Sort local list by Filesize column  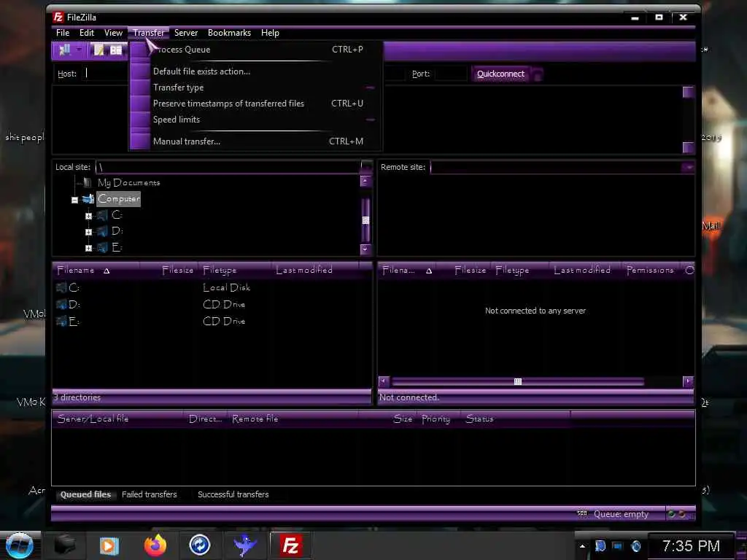(x=168, y=271)
